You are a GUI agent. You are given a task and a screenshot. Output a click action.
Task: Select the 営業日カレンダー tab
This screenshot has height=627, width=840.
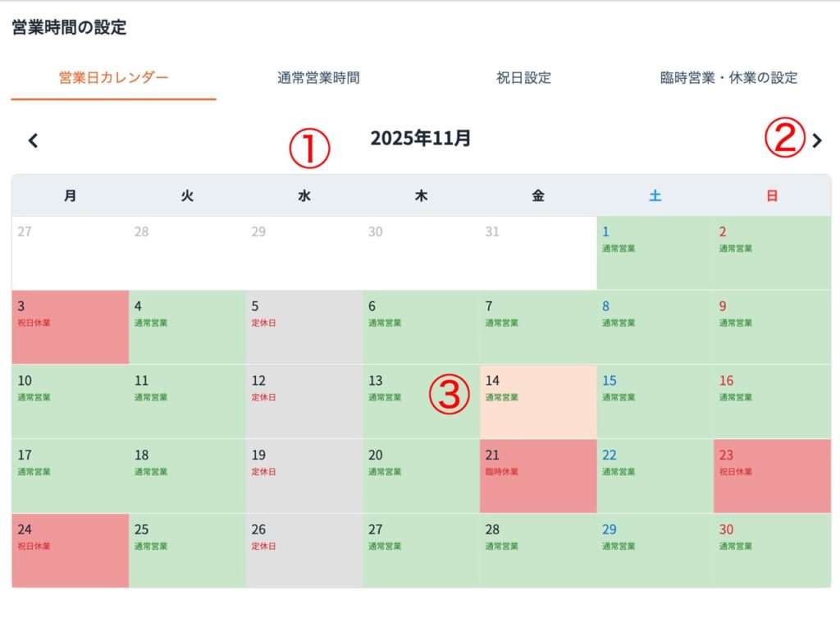coord(113,78)
